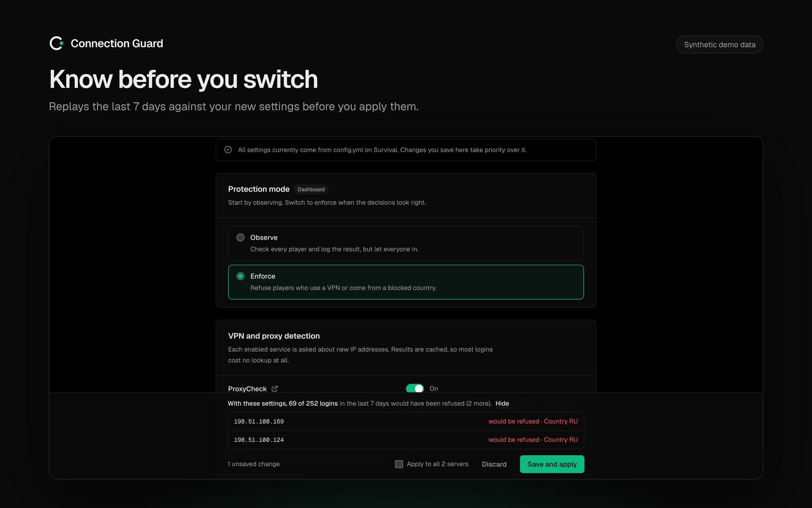Hide the refused logins preview

[502, 403]
